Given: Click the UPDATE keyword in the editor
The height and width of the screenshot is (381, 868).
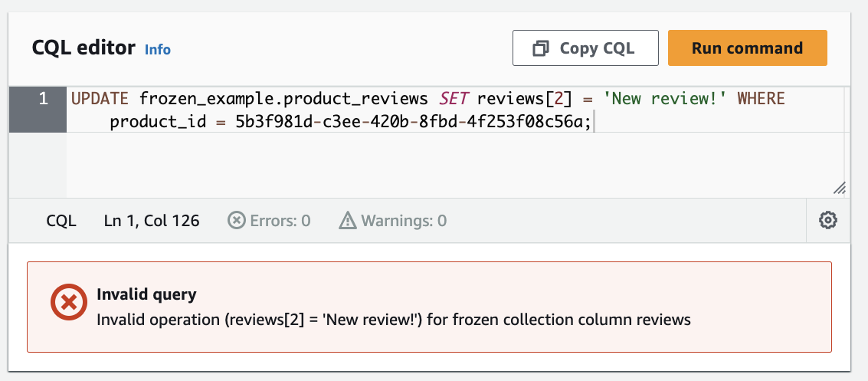Looking at the screenshot, I should click(x=100, y=99).
